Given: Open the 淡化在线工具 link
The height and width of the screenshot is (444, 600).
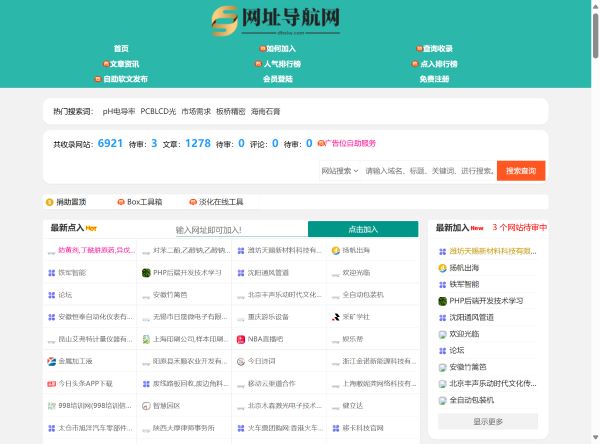Looking at the screenshot, I should 221,202.
